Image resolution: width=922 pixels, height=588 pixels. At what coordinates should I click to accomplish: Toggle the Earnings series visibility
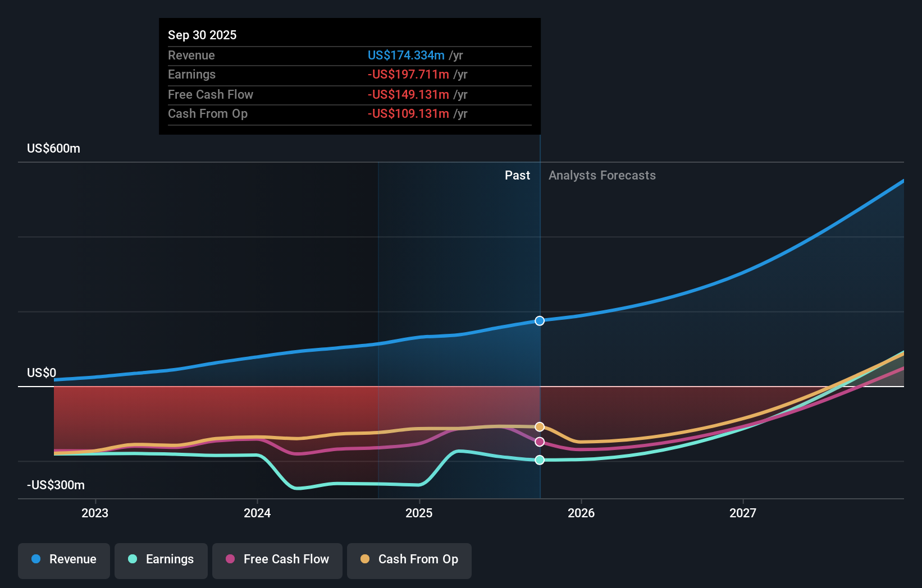[161, 559]
